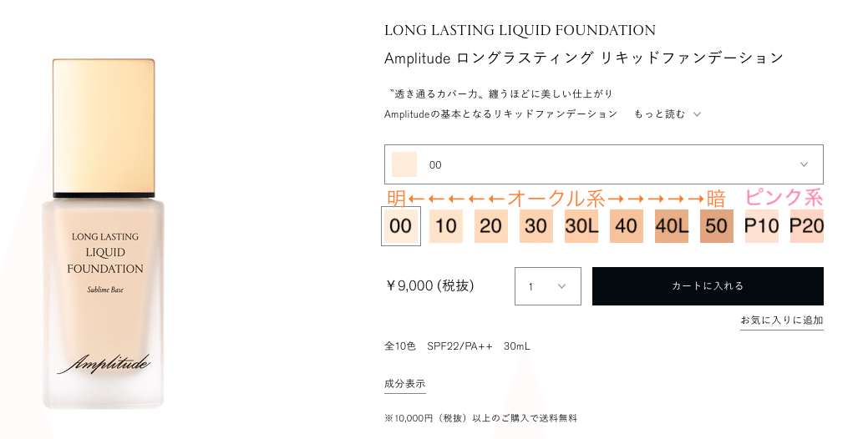Pick the P20 pink shade
The width and height of the screenshot is (868, 439).
click(807, 226)
